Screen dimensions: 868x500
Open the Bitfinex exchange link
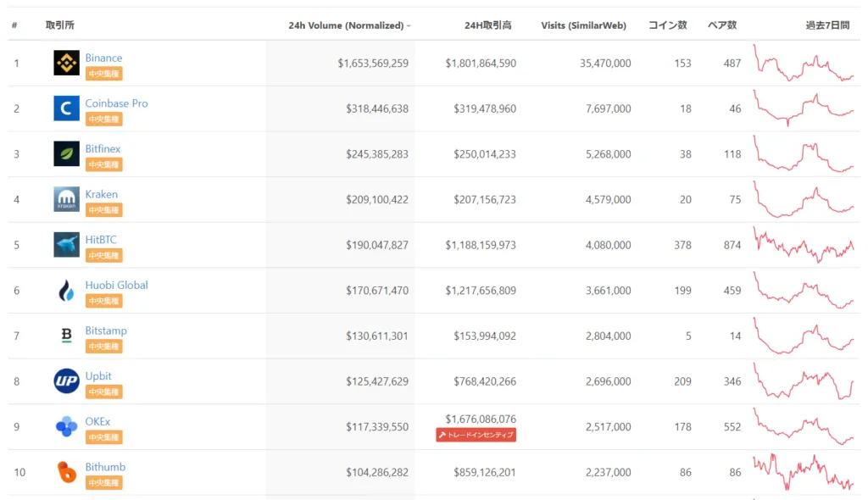click(103, 148)
